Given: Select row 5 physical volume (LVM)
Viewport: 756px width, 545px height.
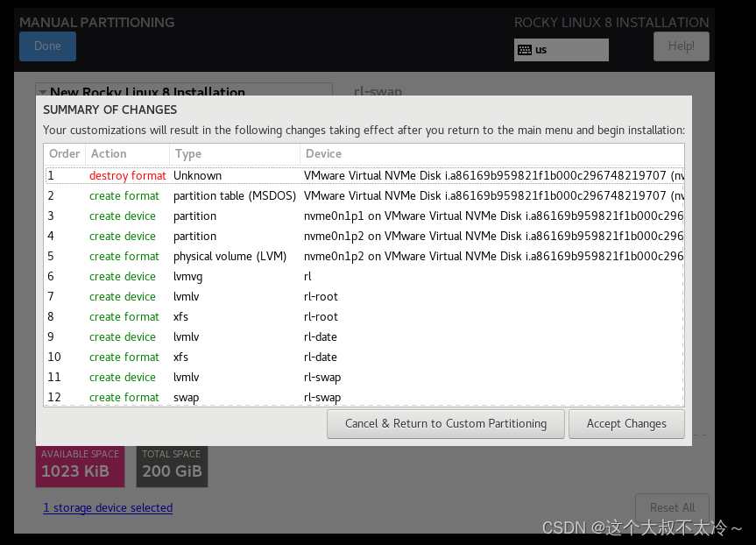Looking at the screenshot, I should click(x=364, y=256).
